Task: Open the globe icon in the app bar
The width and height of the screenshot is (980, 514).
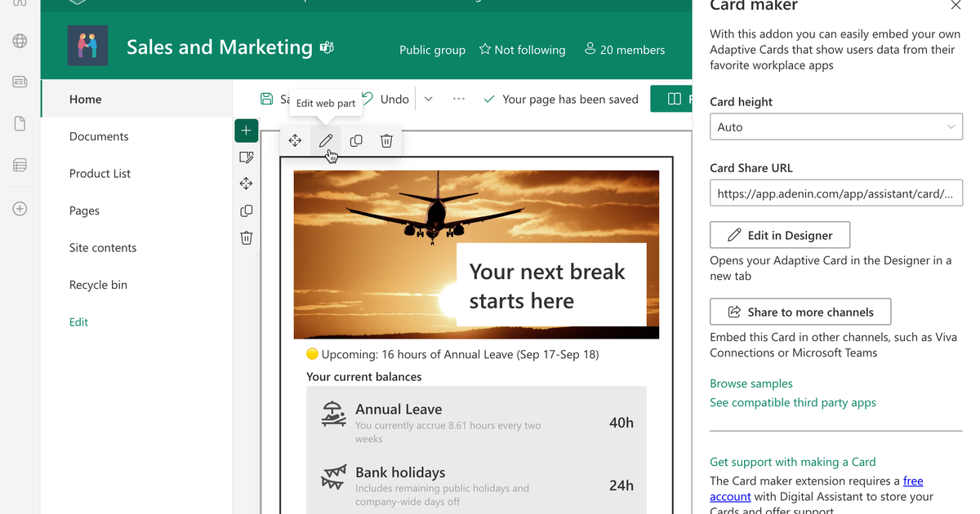Action: (18, 39)
